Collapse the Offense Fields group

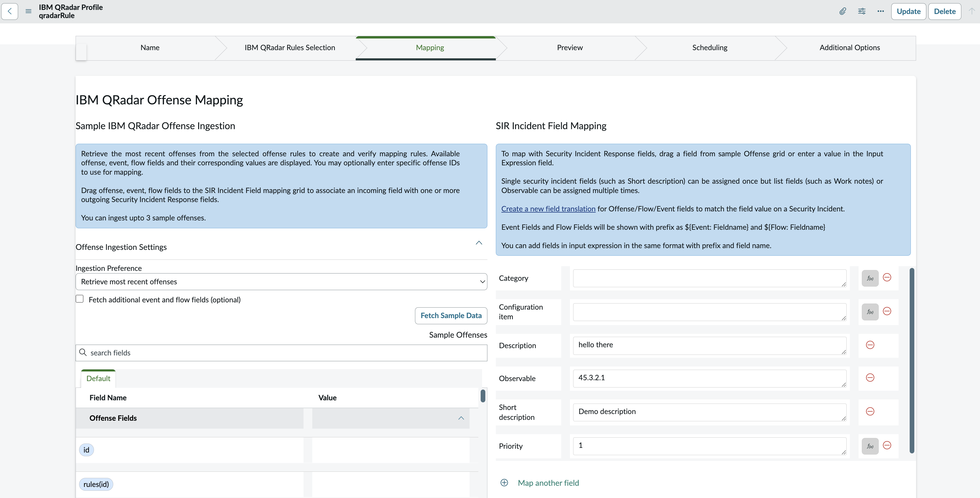click(x=461, y=418)
